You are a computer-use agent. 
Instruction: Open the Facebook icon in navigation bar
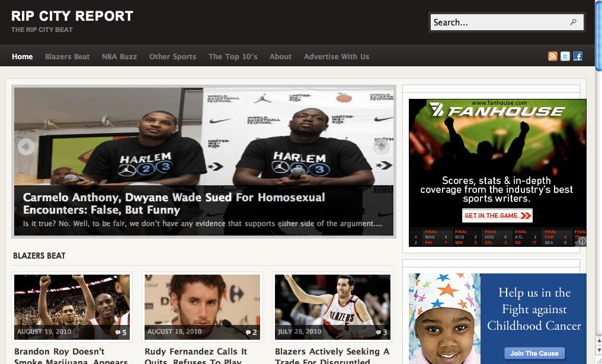click(x=578, y=56)
